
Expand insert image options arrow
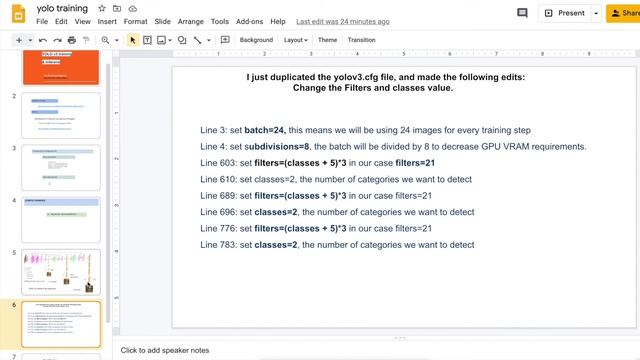(170, 40)
